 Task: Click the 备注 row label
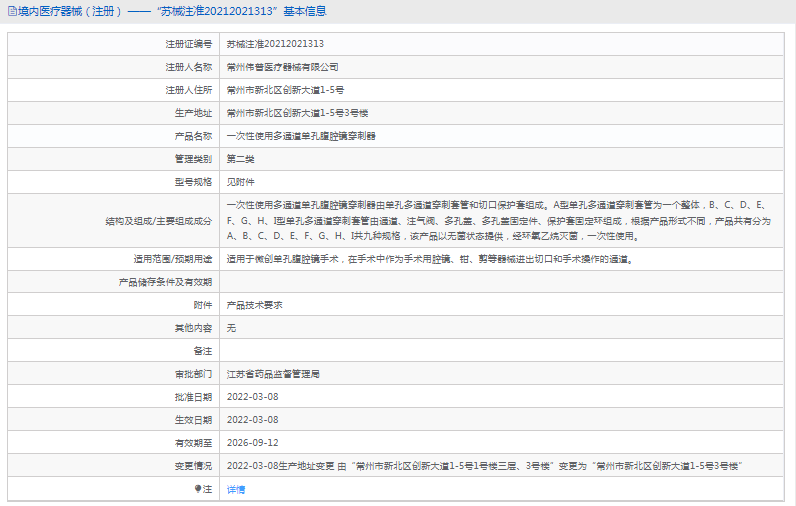(x=203, y=351)
